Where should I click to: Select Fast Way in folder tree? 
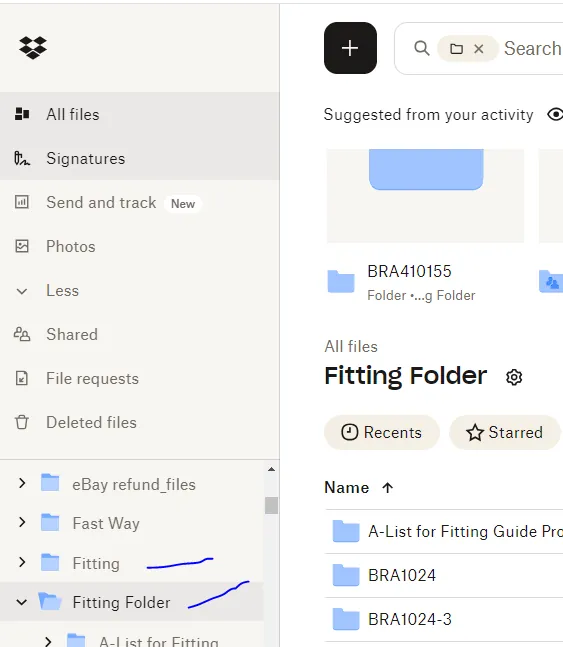[106, 524]
